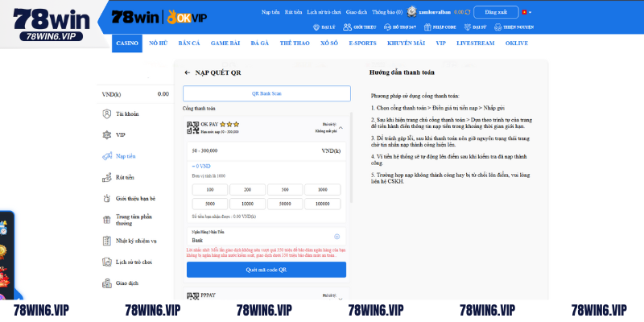
Task: Open the XỔ SỐ menu
Action: tap(329, 43)
